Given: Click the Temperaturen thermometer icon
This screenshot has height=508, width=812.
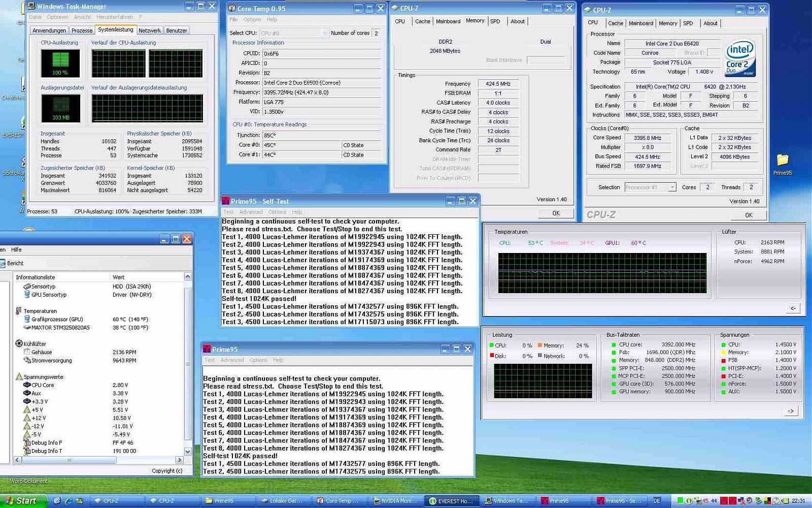Looking at the screenshot, I should tap(19, 311).
